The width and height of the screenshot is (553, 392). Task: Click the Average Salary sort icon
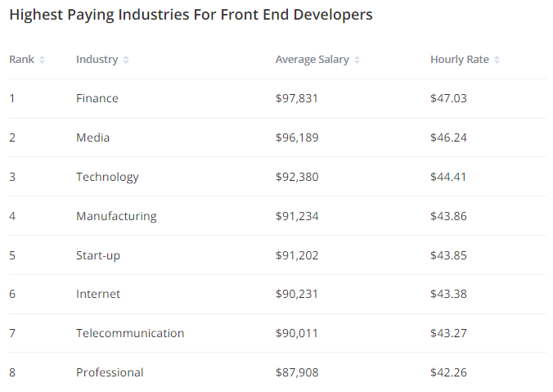tap(357, 60)
